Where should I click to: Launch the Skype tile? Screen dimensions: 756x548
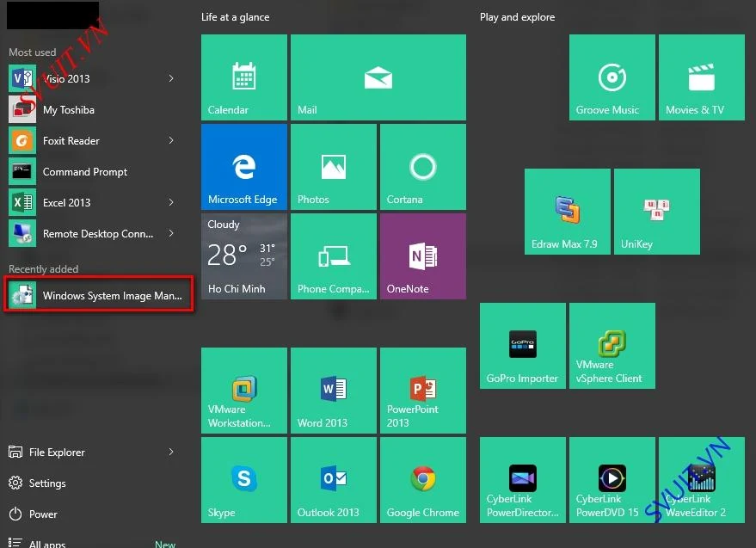244,480
